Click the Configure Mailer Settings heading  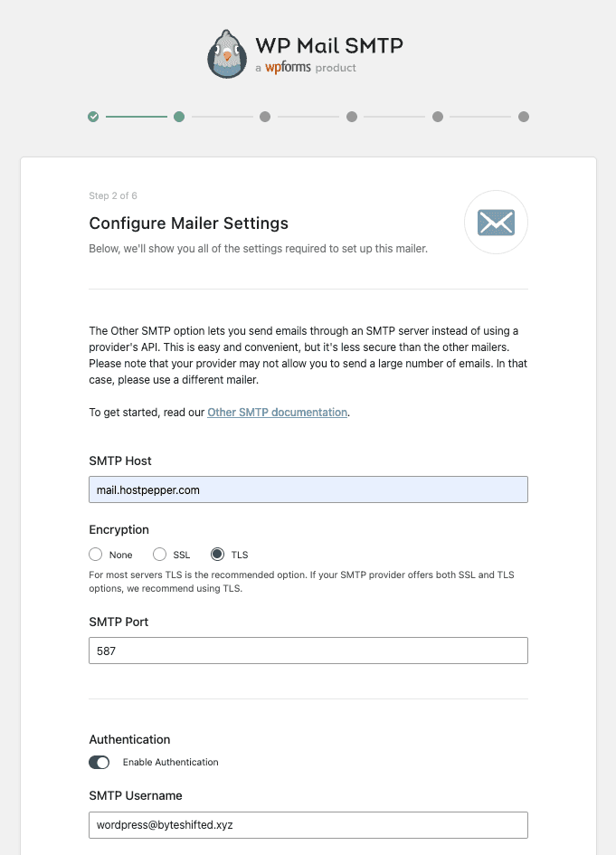coord(189,223)
